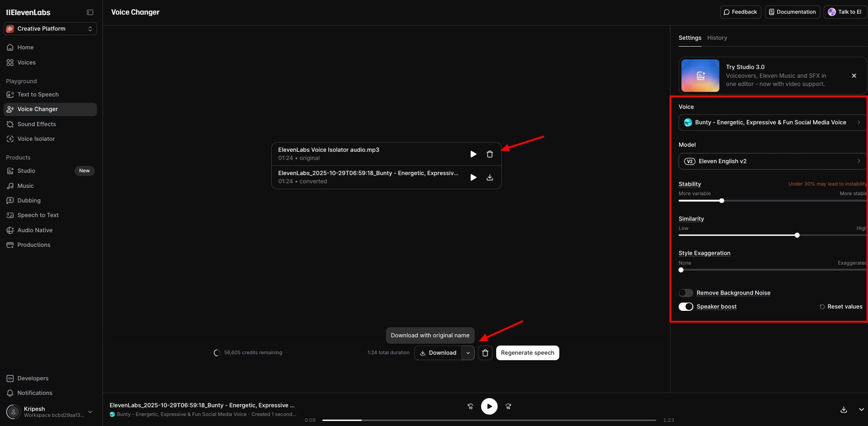The image size is (868, 426).
Task: Click download icon in bottom player bar
Action: click(844, 410)
